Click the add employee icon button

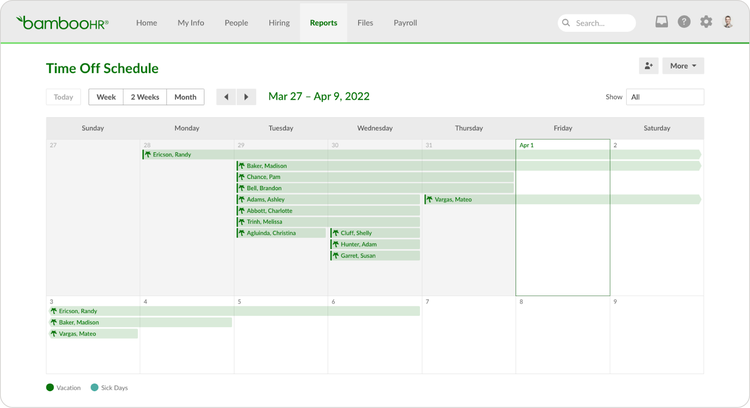649,66
